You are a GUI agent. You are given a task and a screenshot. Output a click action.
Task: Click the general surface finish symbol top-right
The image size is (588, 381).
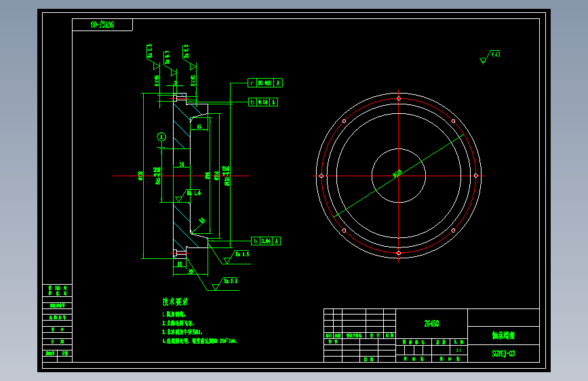490,57
